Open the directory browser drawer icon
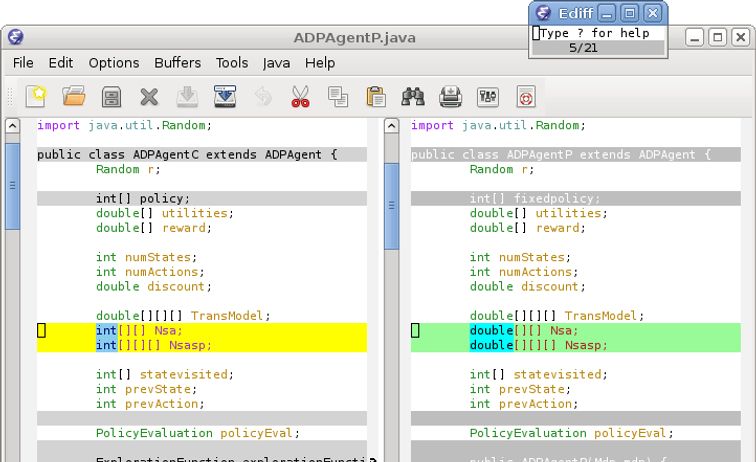 coord(112,97)
